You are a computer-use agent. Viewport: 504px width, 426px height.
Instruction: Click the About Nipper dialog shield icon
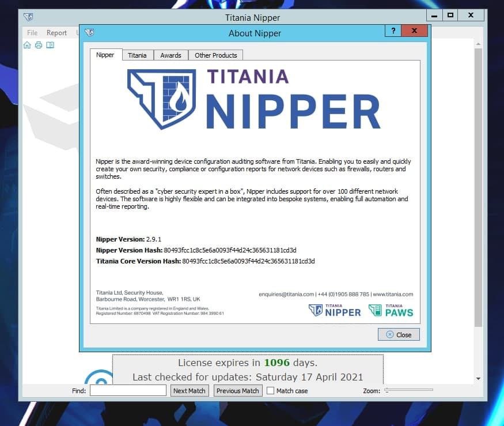pos(89,32)
